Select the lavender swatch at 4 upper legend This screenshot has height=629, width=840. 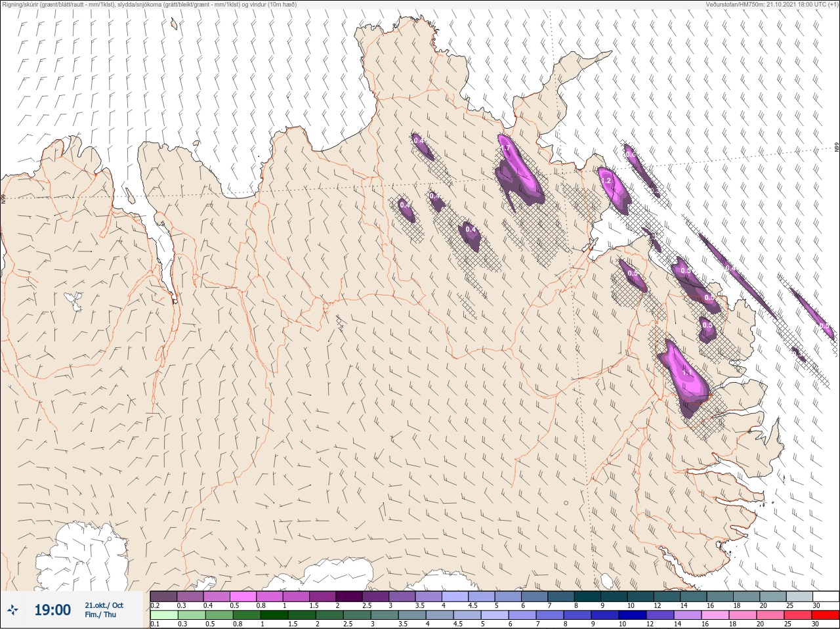(455, 596)
